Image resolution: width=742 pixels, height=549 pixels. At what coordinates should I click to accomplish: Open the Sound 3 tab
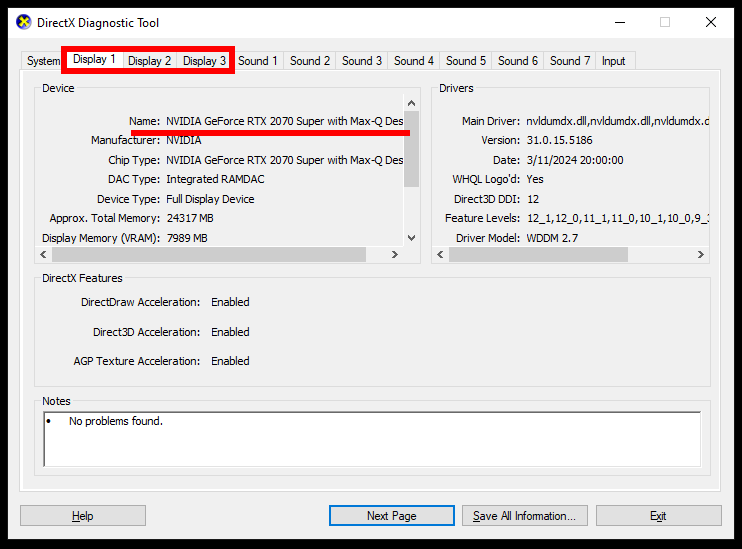tap(362, 61)
